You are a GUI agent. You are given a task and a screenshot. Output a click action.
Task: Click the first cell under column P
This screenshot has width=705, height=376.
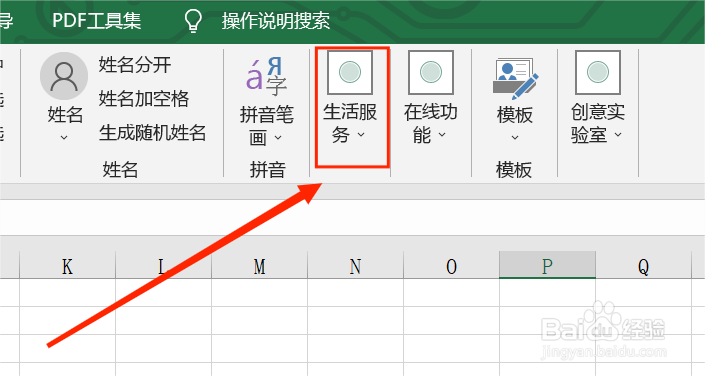547,292
